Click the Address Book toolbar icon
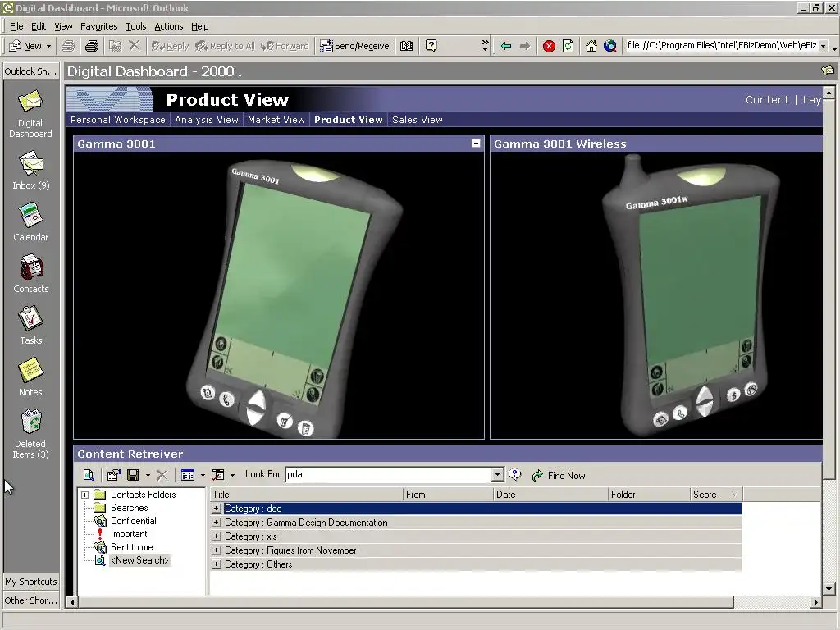840x630 pixels. (x=407, y=46)
